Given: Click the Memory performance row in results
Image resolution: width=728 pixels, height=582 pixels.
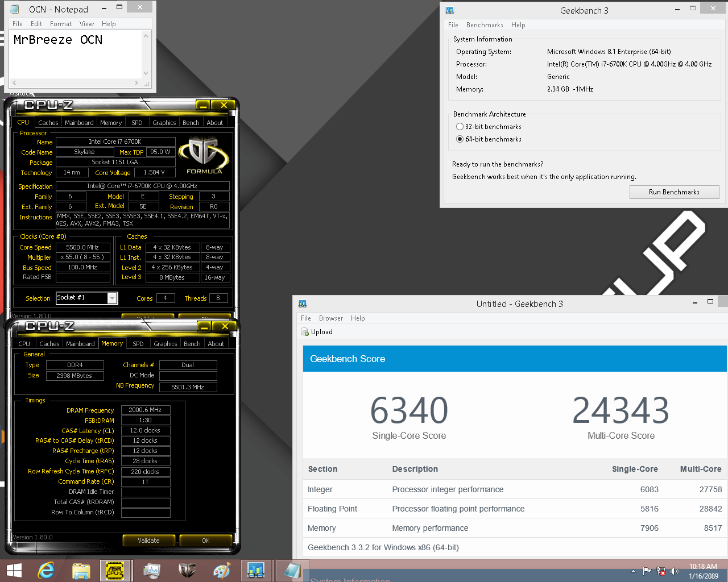Looking at the screenshot, I should point(515,528).
